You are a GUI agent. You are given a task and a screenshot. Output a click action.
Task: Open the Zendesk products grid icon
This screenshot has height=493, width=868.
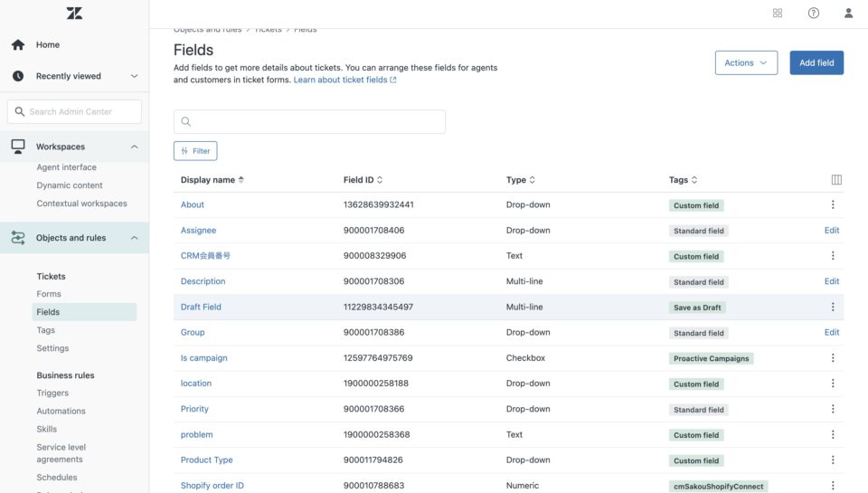(778, 13)
